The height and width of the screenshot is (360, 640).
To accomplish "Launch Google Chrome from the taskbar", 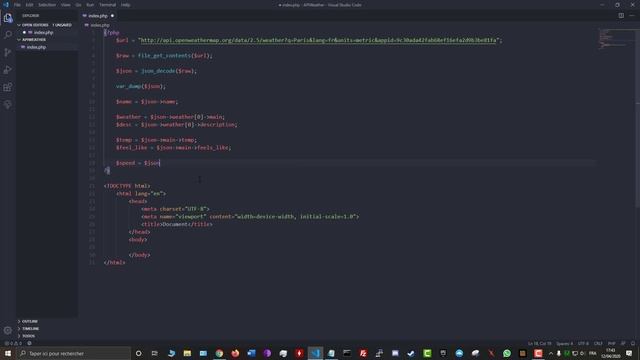I will click(219, 353).
